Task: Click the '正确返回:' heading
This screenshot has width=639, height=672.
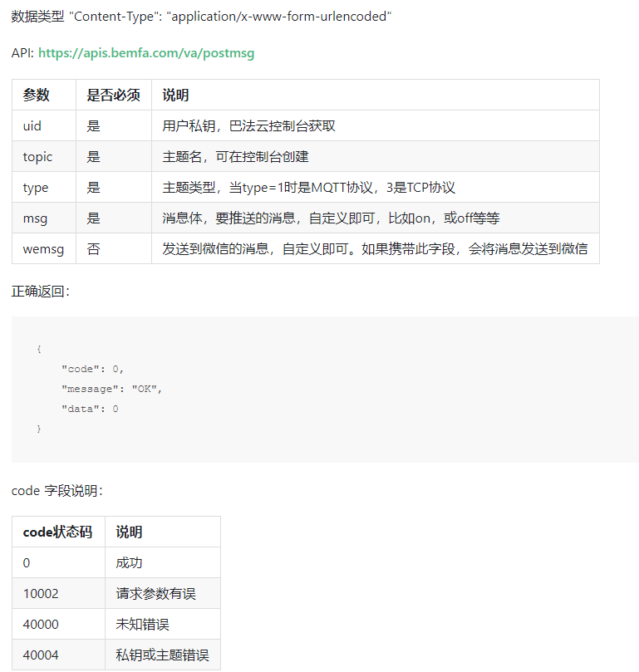Action: [x=41, y=292]
